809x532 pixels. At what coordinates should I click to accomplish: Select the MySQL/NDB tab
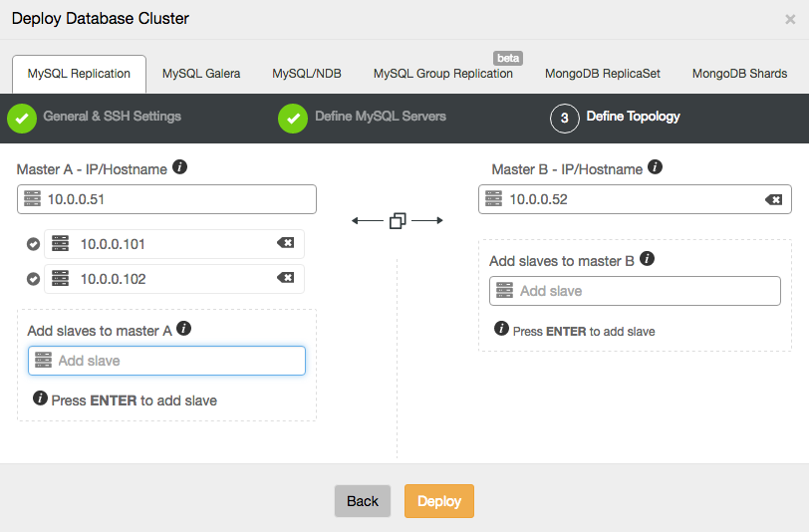(307, 74)
